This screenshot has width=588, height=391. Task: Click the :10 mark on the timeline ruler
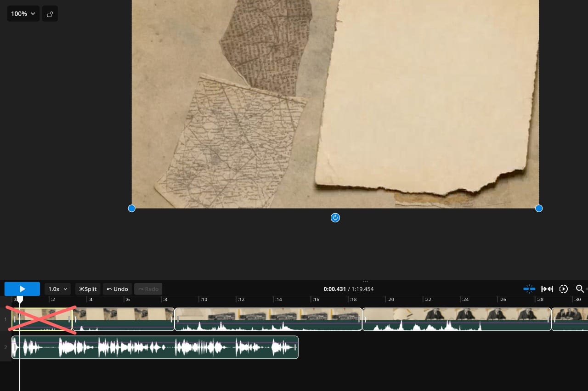[203, 300]
